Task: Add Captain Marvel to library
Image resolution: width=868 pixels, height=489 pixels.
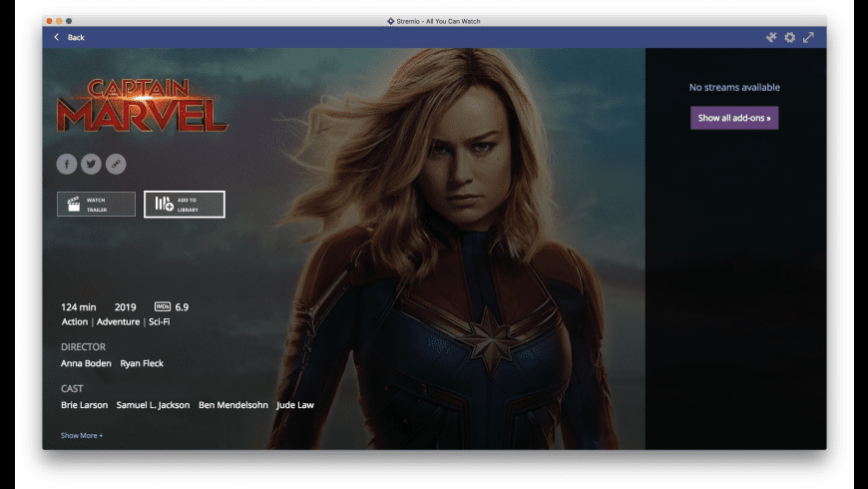Action: pyautogui.click(x=185, y=205)
